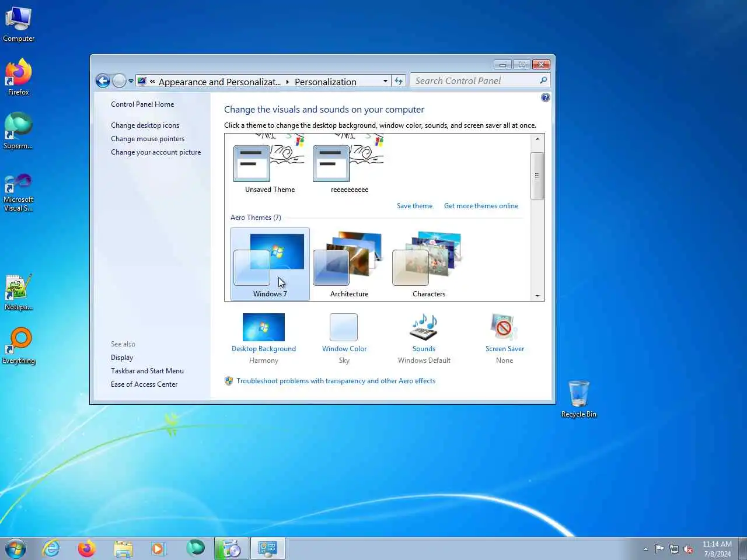
Task: Click Get more themes online link
Action: pyautogui.click(x=481, y=206)
